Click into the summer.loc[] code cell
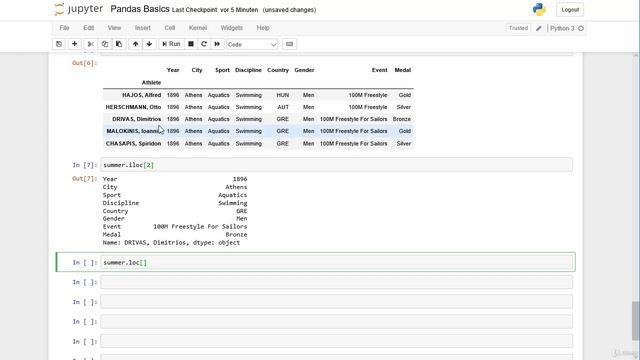The image size is (640, 360). click(x=336, y=262)
